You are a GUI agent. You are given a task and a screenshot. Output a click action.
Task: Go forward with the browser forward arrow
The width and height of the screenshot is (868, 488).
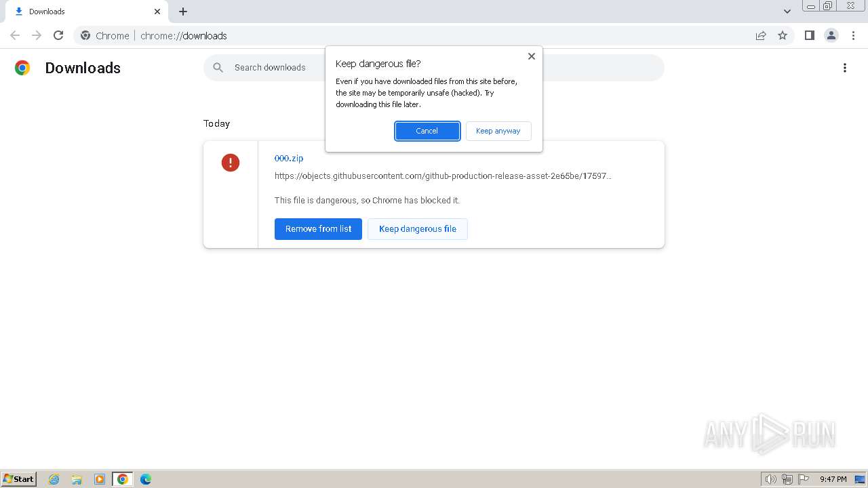click(37, 35)
